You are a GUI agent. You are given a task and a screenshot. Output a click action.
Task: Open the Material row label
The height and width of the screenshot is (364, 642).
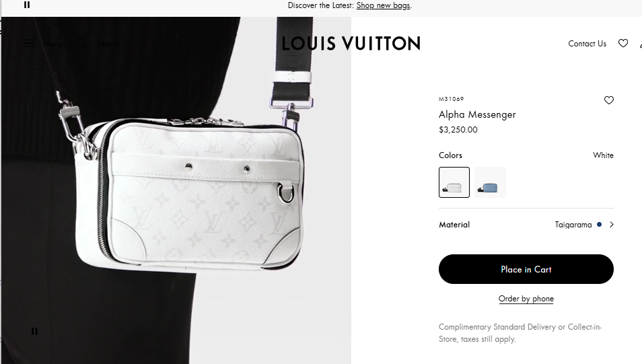tap(454, 224)
